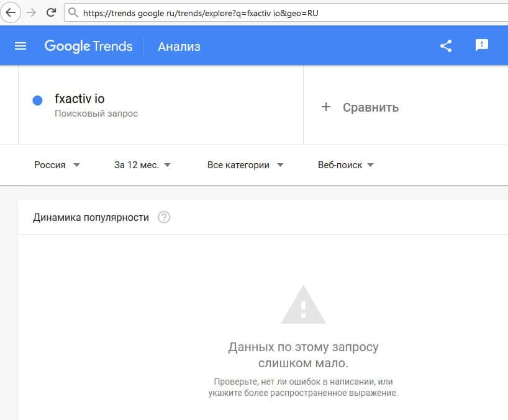Viewport: 508px width, 420px height.
Task: Edit the fxactiv io search term
Action: pyautogui.click(x=79, y=99)
